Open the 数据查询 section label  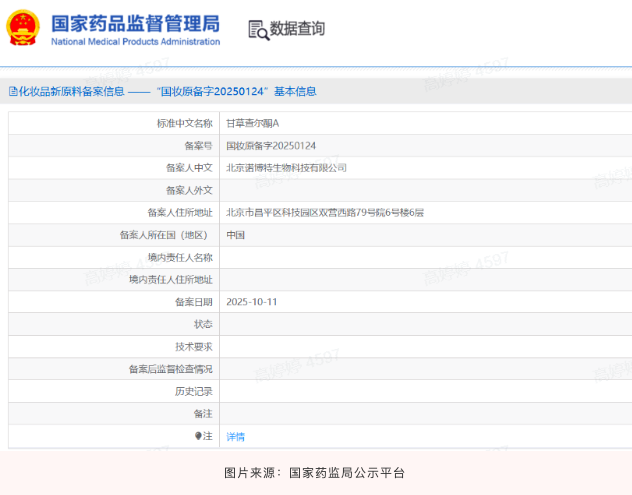297,30
